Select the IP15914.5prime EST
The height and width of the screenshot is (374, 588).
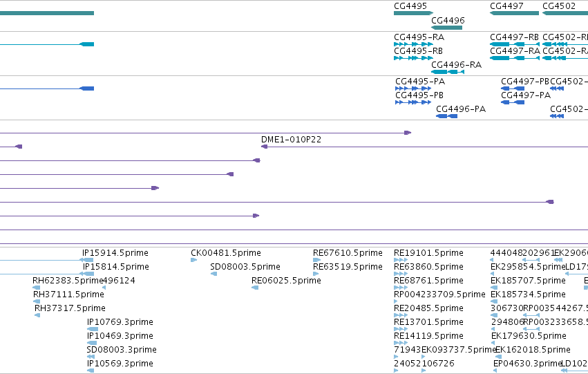pos(87,260)
